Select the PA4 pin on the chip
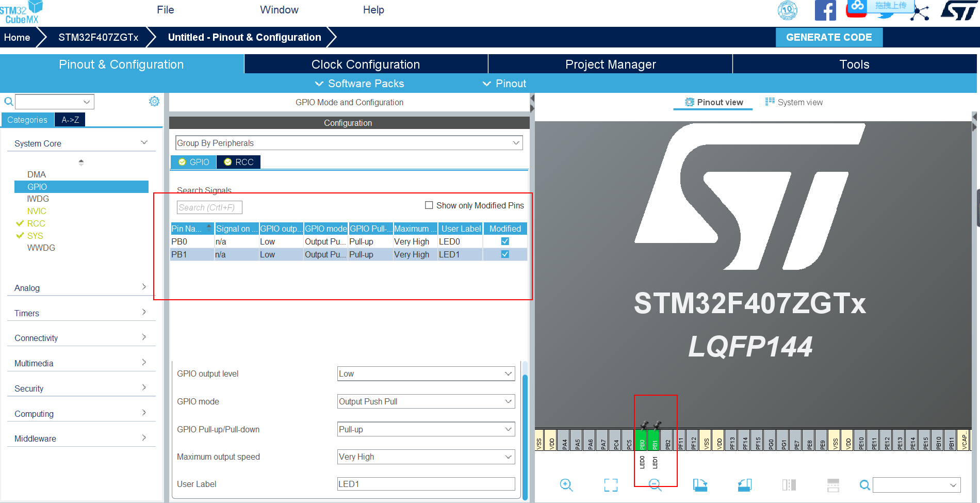Screen dimensions: 980x503 [564, 441]
